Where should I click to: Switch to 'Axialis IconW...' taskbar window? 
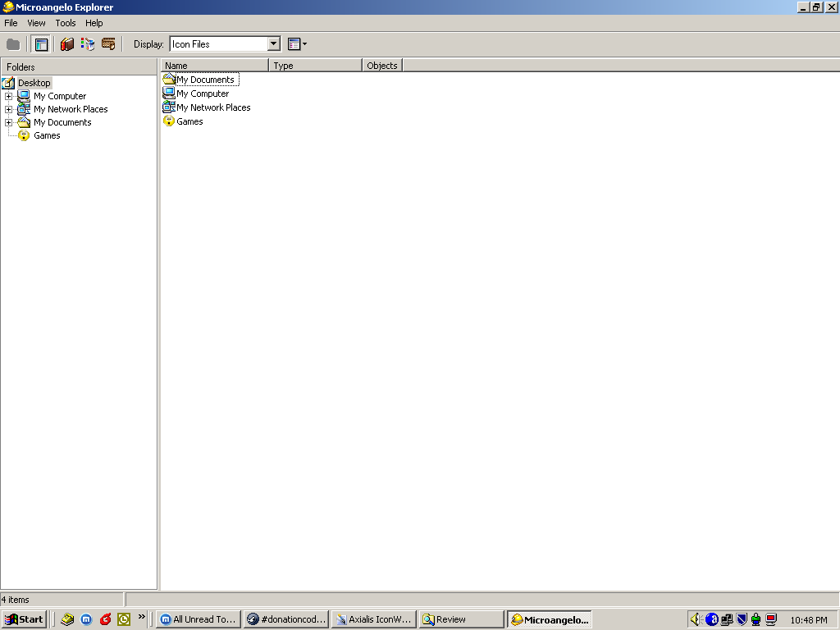374,619
